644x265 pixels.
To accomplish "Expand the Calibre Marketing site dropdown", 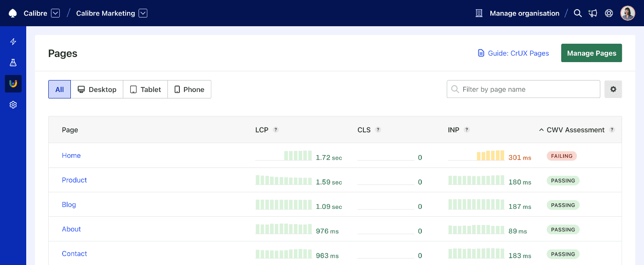I will pyautogui.click(x=143, y=13).
